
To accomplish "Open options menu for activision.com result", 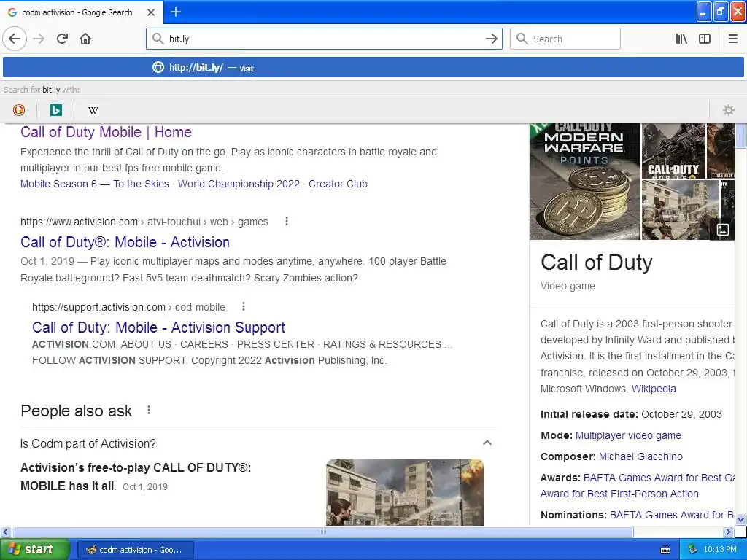I will pyautogui.click(x=286, y=221).
